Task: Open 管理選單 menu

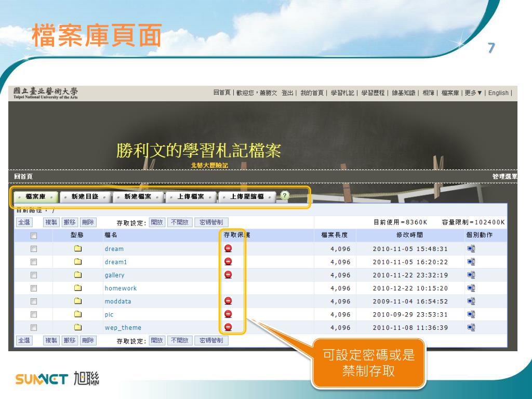Action: coord(505,177)
